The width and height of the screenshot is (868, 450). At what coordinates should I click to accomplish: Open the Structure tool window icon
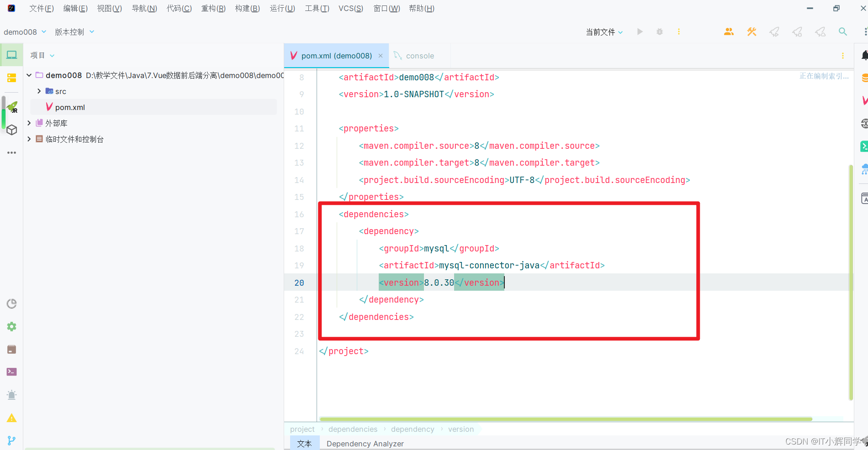(11, 78)
